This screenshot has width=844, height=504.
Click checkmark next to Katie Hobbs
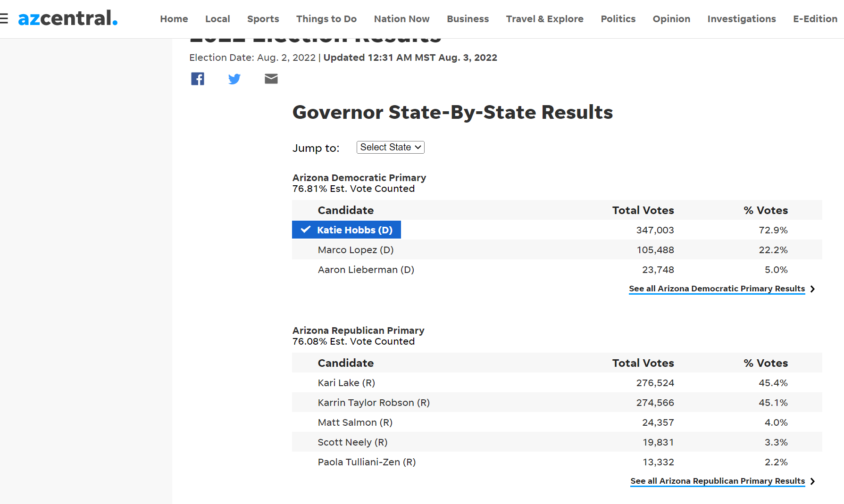[306, 230]
